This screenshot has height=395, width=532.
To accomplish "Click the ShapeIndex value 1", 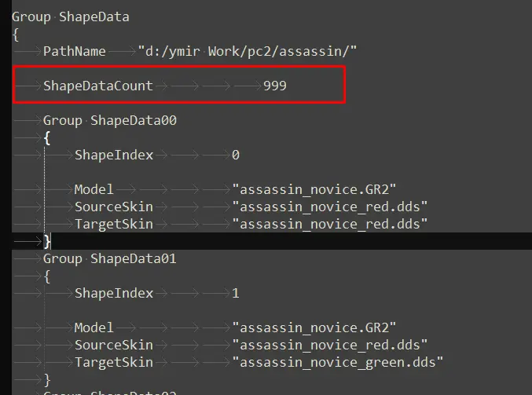I will tap(236, 293).
